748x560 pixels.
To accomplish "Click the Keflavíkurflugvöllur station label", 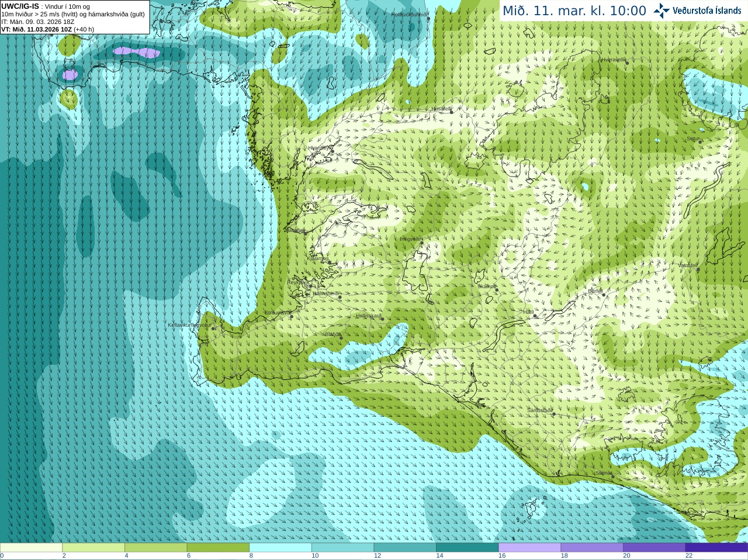I will (x=190, y=325).
